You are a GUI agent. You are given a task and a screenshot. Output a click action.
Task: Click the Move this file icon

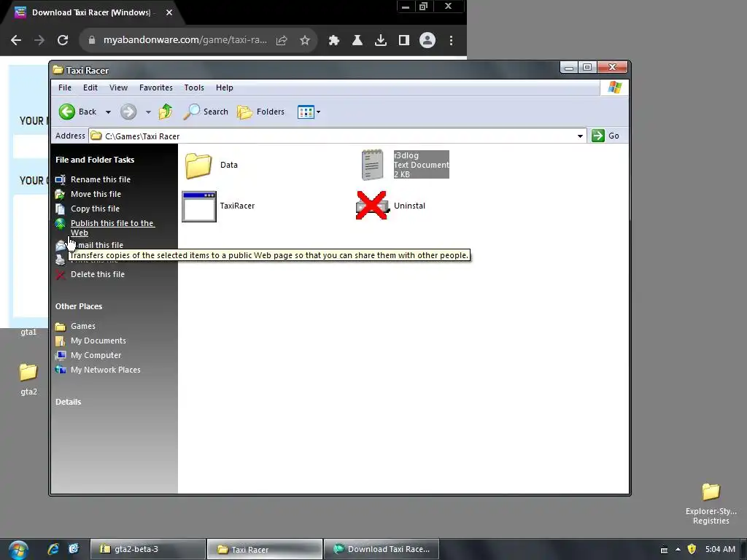pos(60,194)
